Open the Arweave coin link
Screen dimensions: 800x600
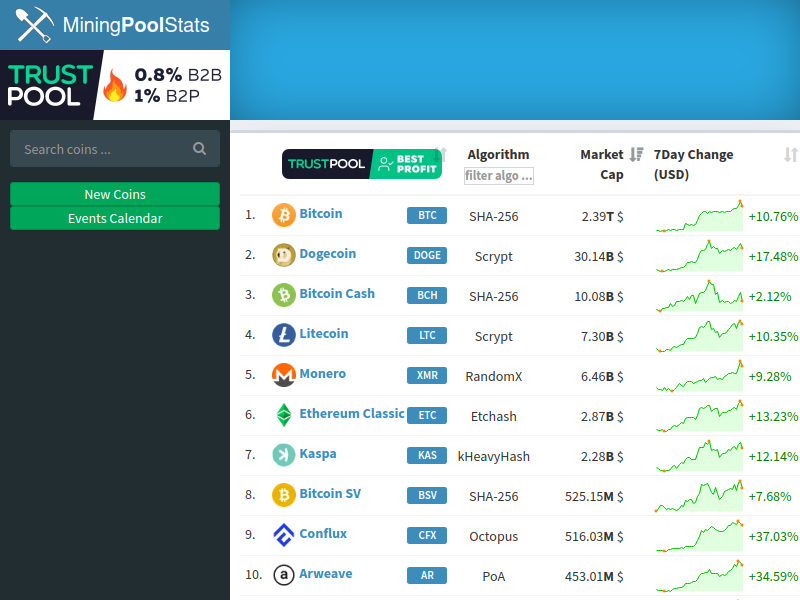point(326,573)
